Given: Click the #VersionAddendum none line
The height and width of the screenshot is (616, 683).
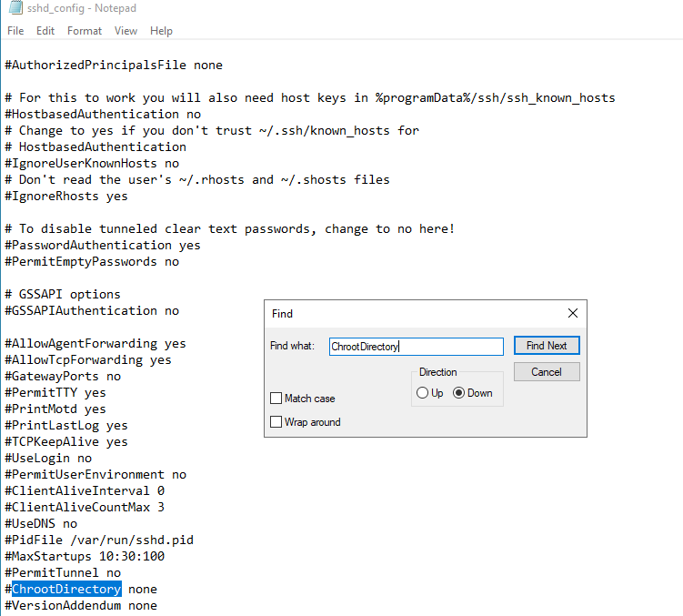Looking at the screenshot, I should tap(81, 606).
